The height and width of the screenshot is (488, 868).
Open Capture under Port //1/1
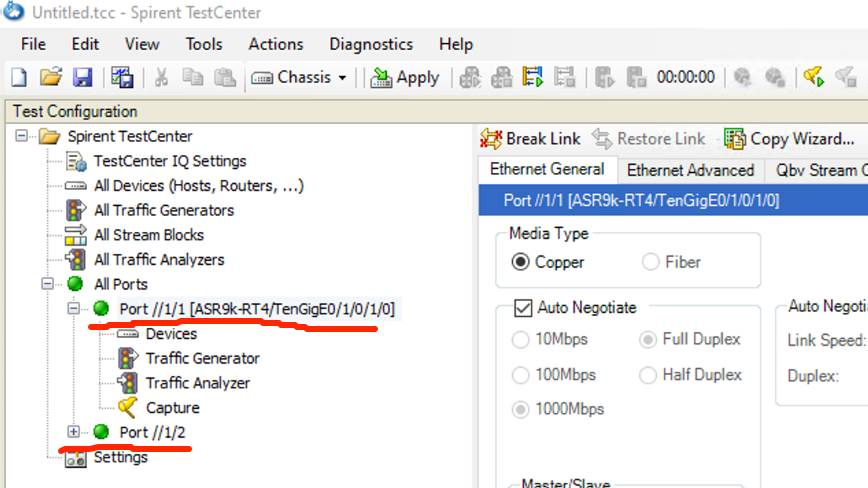[x=173, y=408]
